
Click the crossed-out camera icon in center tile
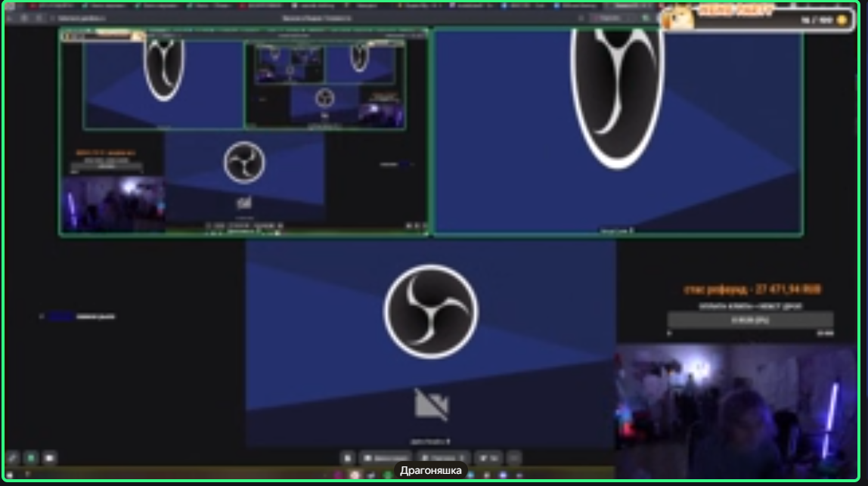[x=431, y=404]
